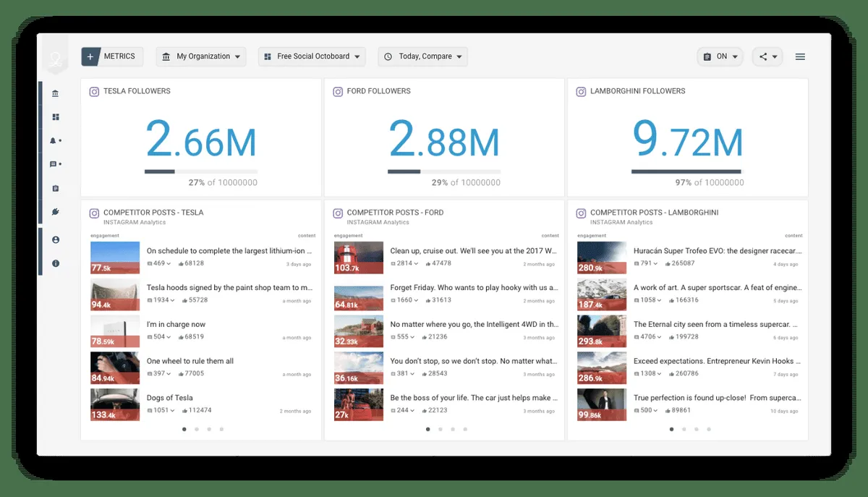
Task: Open the user account icon in sidebar
Action: pos(56,239)
